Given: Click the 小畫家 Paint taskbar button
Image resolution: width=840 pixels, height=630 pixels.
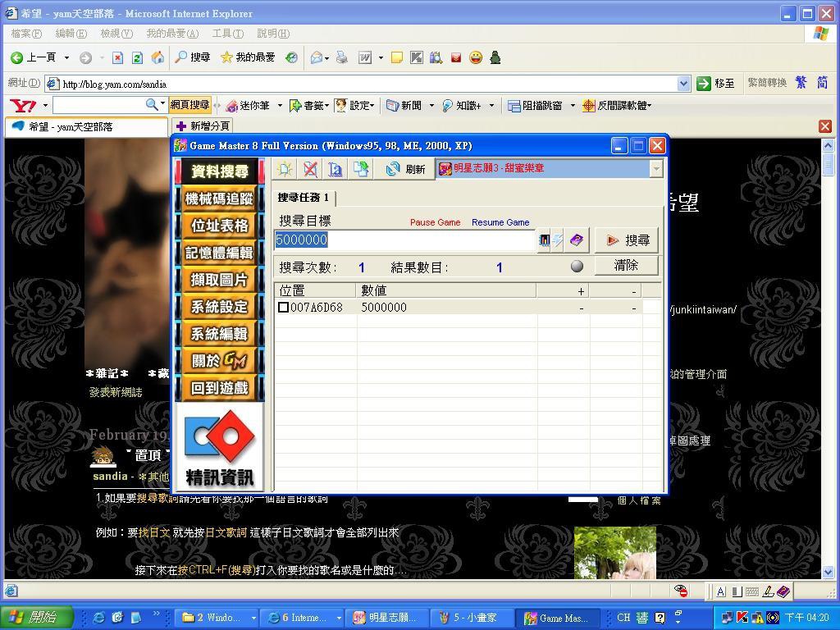Looking at the screenshot, I should [x=472, y=618].
